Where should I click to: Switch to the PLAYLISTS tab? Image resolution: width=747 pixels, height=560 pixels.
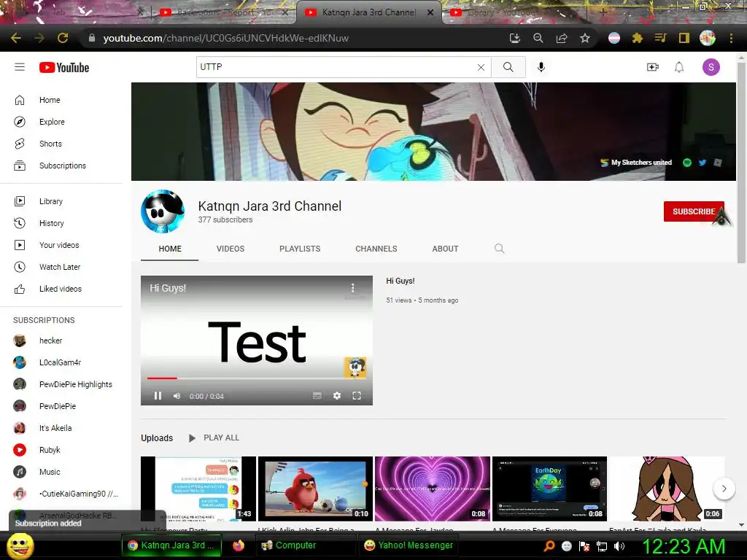click(300, 249)
